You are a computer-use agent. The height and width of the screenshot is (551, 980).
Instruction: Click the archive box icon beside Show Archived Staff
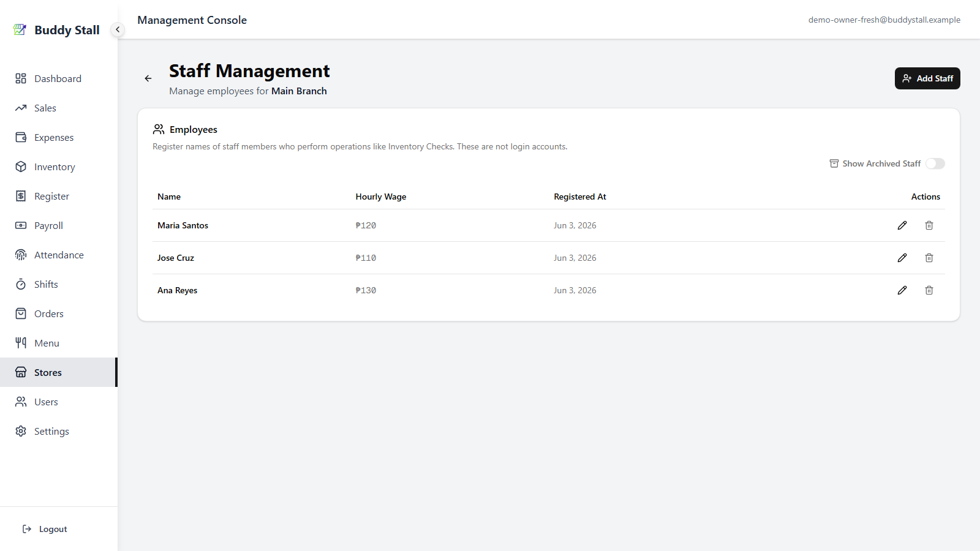click(x=834, y=163)
